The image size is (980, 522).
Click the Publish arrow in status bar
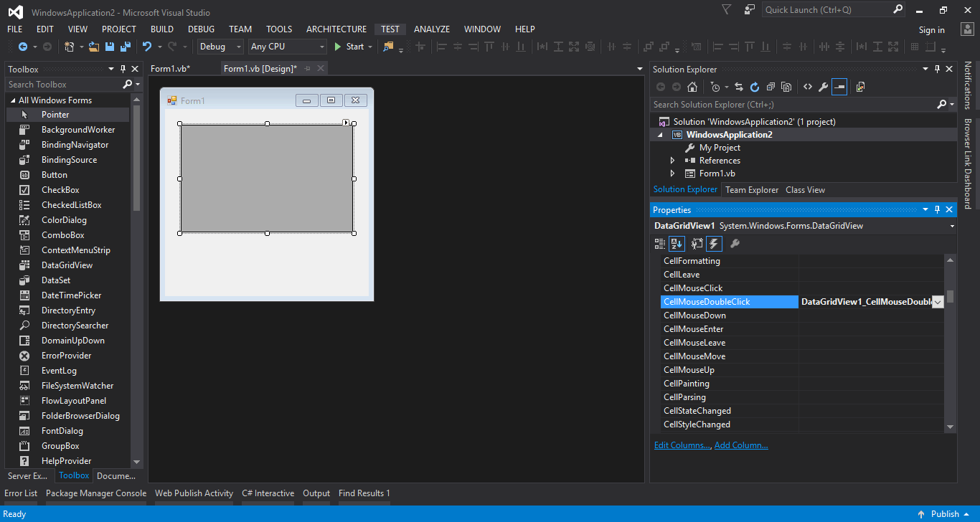(x=921, y=514)
